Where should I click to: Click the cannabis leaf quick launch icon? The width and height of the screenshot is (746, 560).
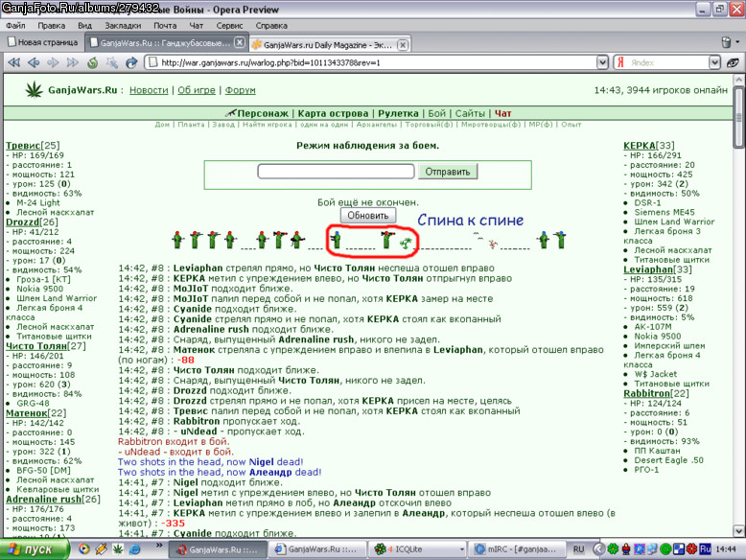click(118, 549)
